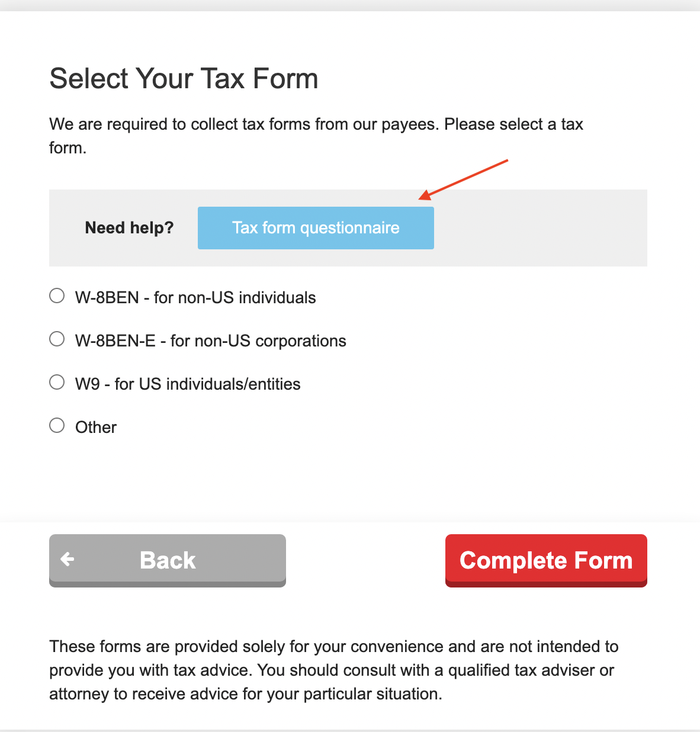This screenshot has width=700, height=732.
Task: Click the left arrow icon on Back button
Action: coord(68,559)
